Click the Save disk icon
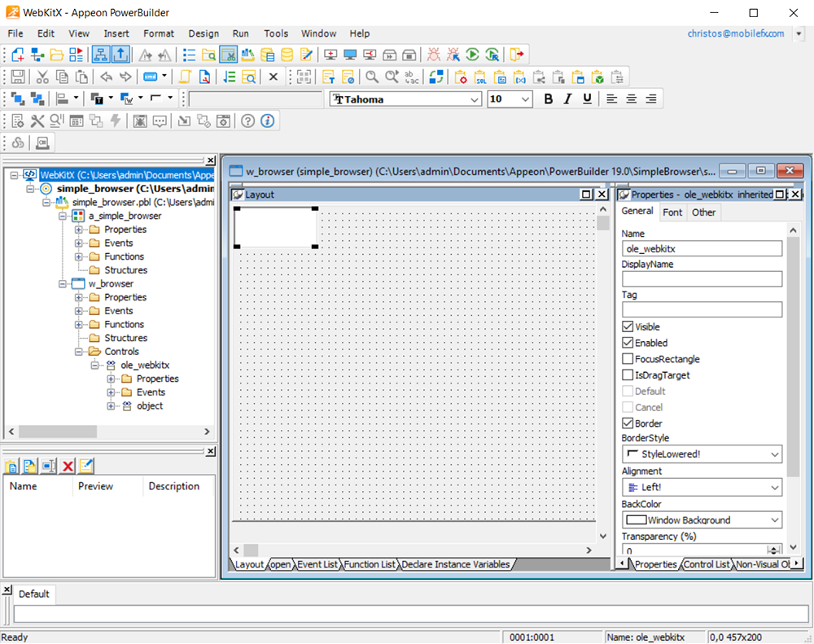 tap(18, 77)
